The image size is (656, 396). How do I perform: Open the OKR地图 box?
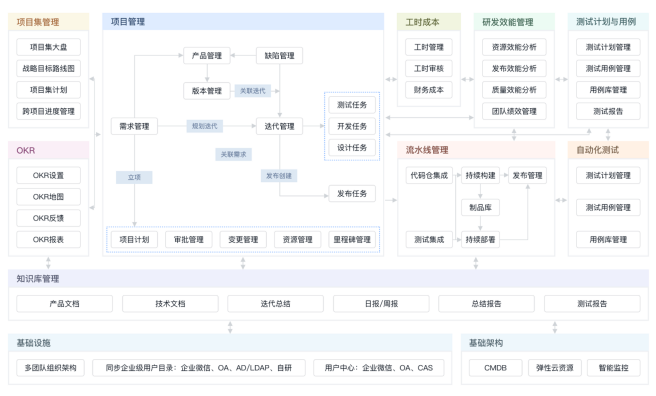49,197
